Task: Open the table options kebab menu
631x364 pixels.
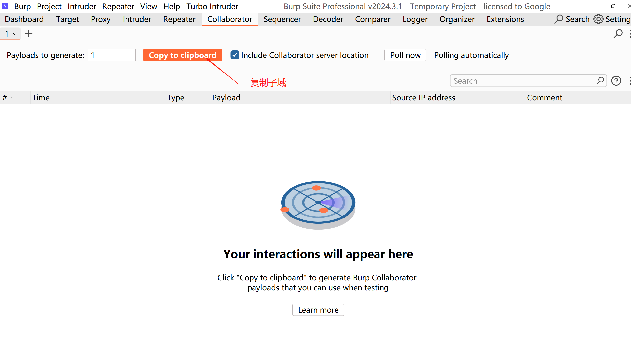Action: pos(630,81)
